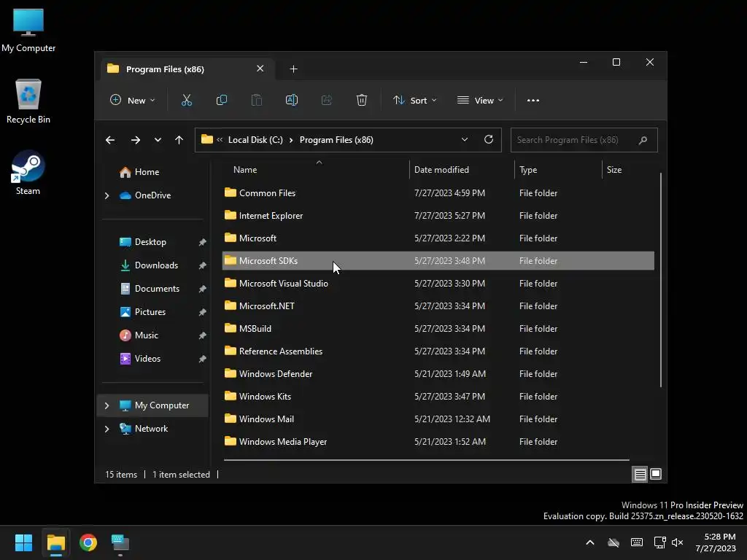Unpin Desktop from Quick access
Image resolution: width=747 pixels, height=560 pixels.
203,242
